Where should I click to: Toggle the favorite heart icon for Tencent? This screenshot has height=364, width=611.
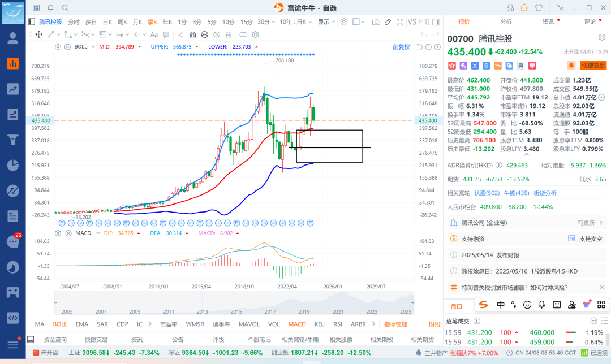(x=532, y=66)
